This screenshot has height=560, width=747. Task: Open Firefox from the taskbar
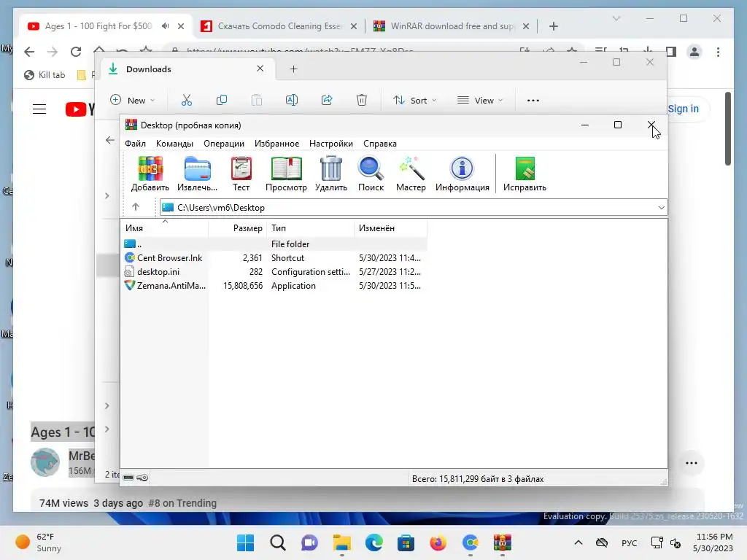(x=438, y=542)
